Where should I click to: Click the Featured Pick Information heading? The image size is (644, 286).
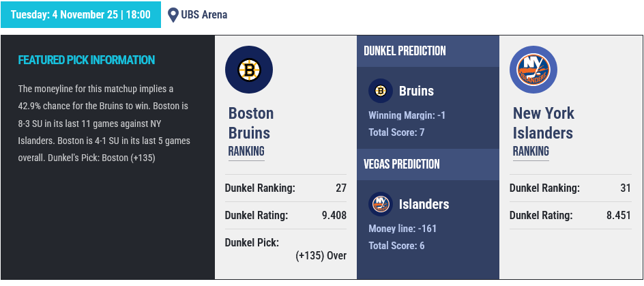pos(86,60)
